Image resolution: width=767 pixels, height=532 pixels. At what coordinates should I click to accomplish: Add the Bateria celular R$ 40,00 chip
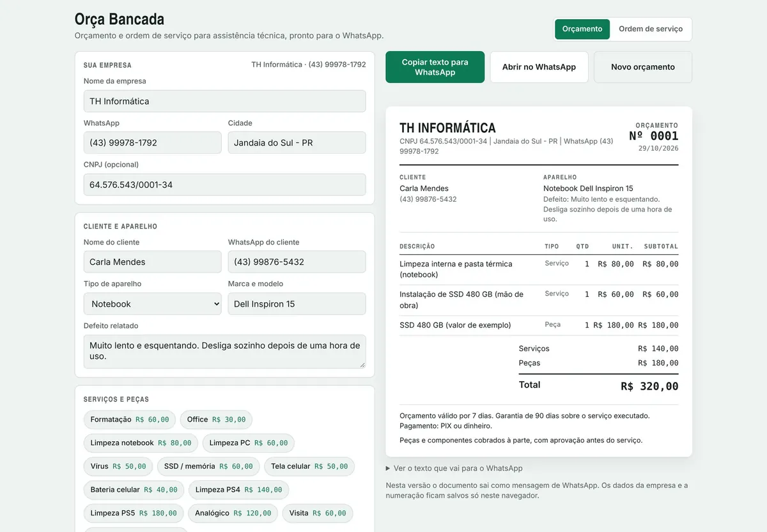coord(134,490)
